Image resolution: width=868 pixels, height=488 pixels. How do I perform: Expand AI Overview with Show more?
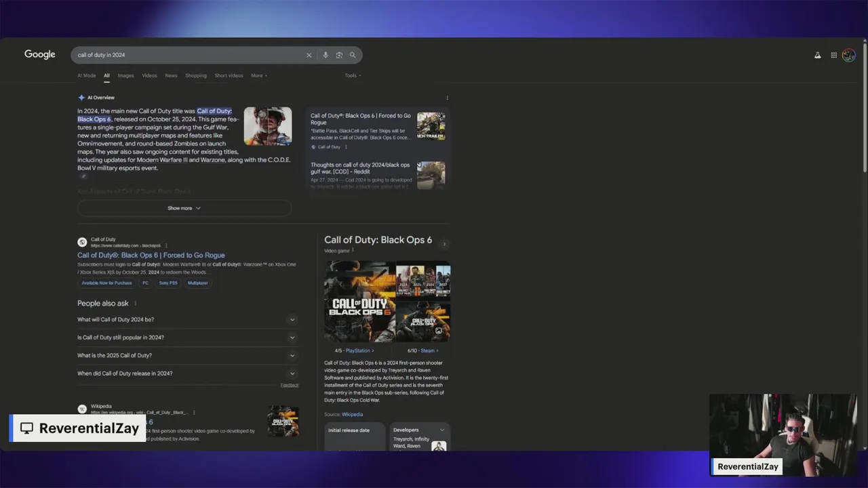tap(184, 208)
